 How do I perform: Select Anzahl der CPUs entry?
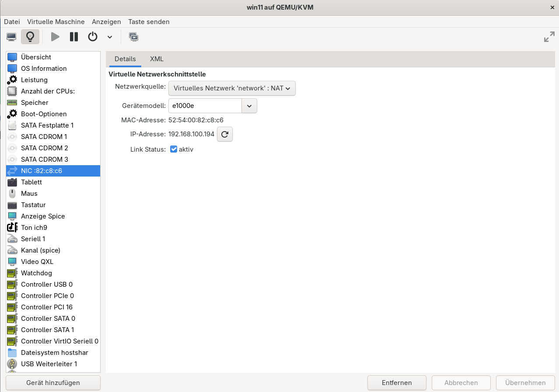(53, 91)
